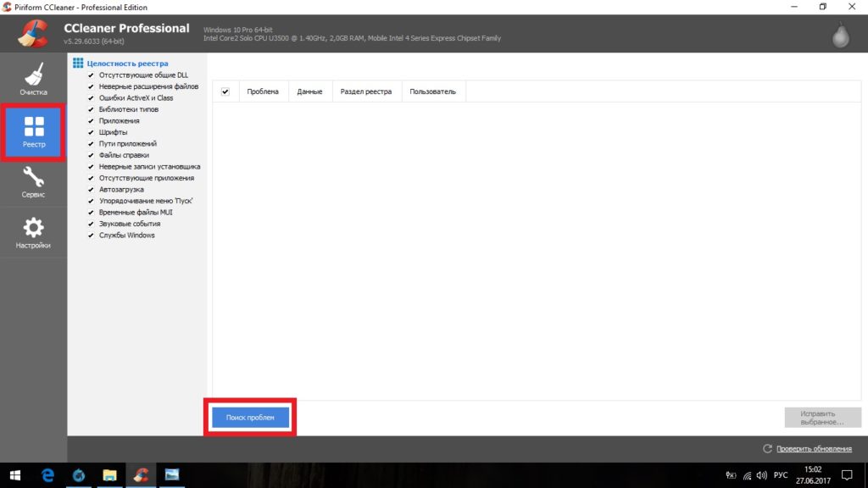Sort by the Пользователь column header
Viewport: 868px width, 488px height.
(433, 91)
